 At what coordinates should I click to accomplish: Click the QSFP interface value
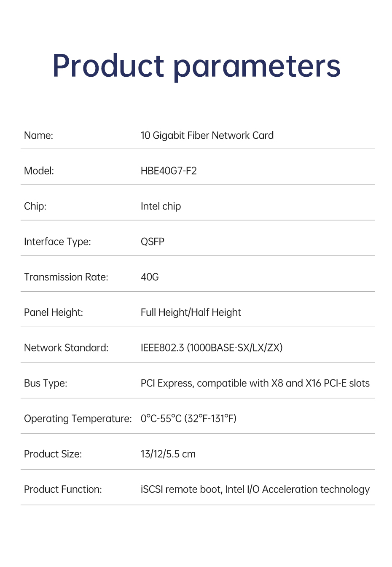coord(153,242)
